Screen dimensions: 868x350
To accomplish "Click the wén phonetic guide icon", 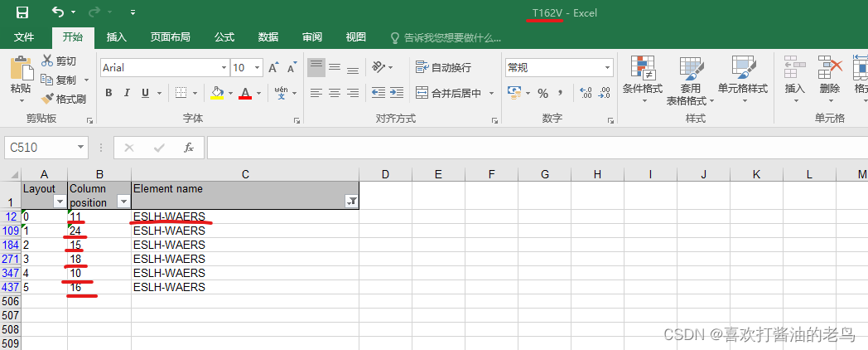I will point(282,93).
